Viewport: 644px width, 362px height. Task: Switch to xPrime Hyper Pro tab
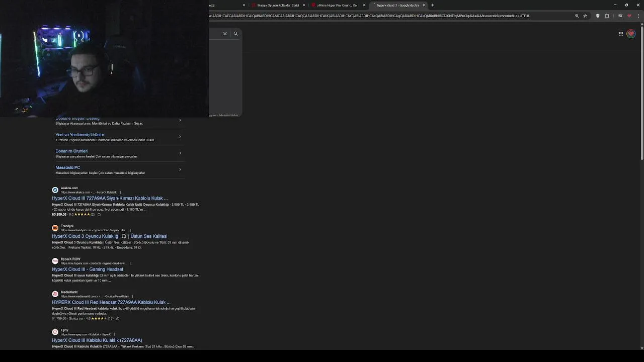point(337,5)
